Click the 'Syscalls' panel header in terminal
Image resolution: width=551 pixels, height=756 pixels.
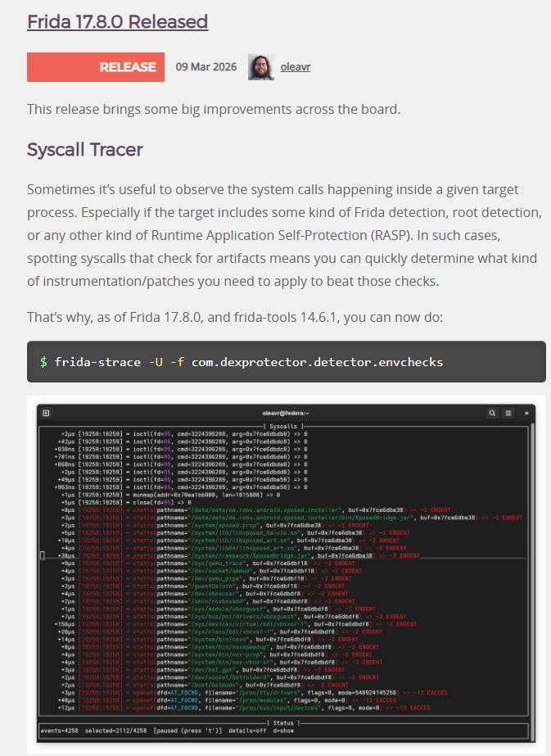pos(283,426)
